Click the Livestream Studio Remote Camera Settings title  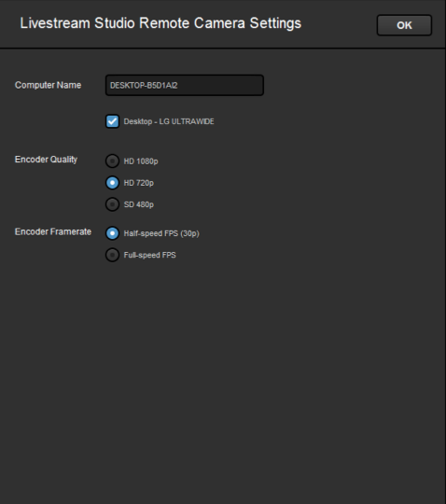(x=160, y=23)
